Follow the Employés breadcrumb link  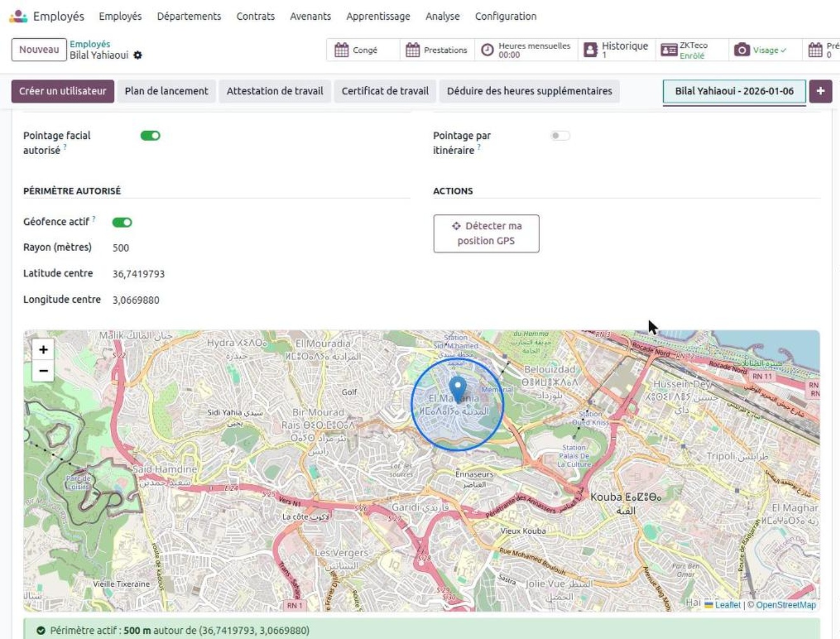[x=90, y=44]
